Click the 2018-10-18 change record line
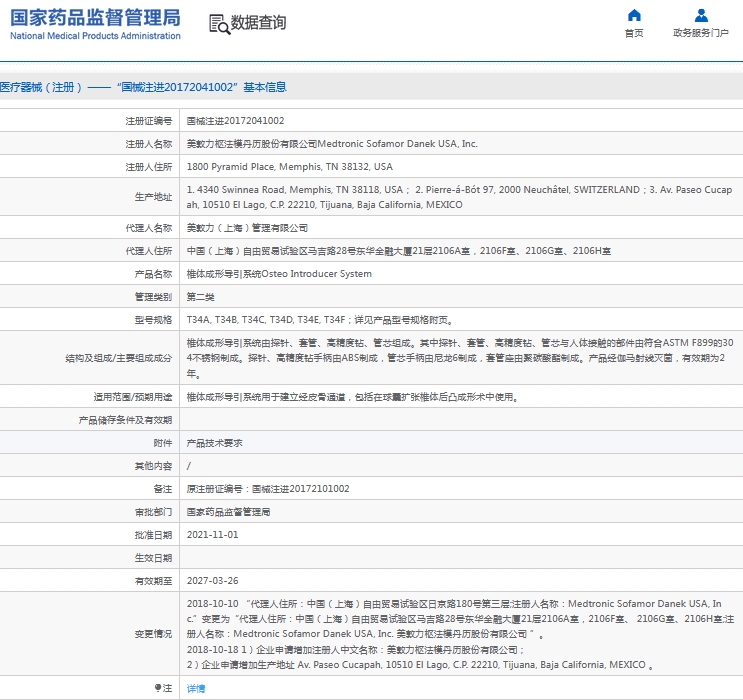743x700 pixels. (x=355, y=649)
